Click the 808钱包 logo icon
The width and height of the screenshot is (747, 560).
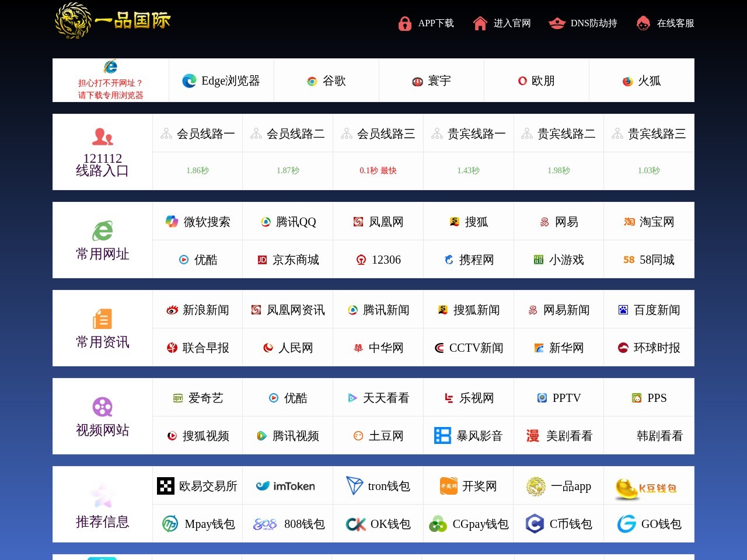coord(265,524)
